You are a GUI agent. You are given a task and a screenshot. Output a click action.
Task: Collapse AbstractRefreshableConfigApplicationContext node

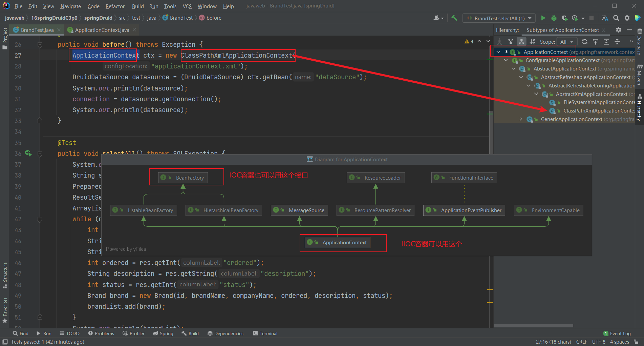click(529, 86)
